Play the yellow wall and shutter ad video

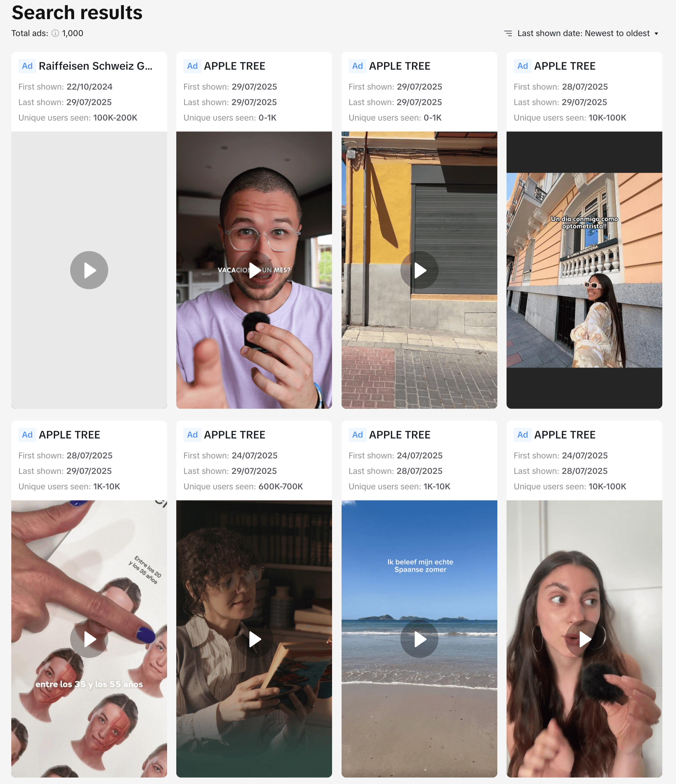pos(419,270)
